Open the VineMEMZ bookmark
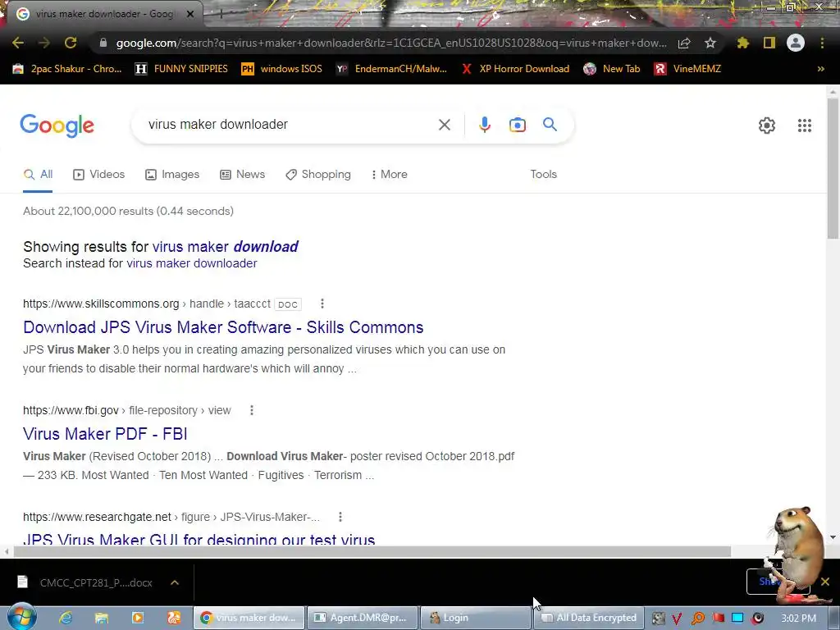840x630 pixels. coord(688,69)
